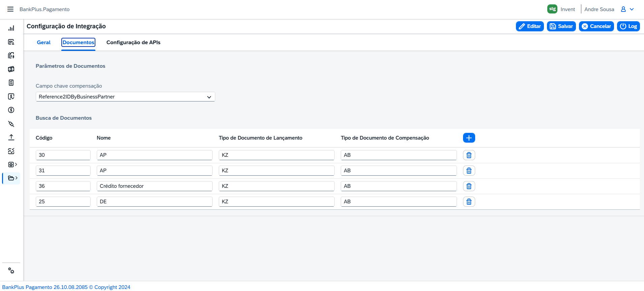Click the AB compensation field of row 25
Viewport: 644px width, 291px height.
399,202
